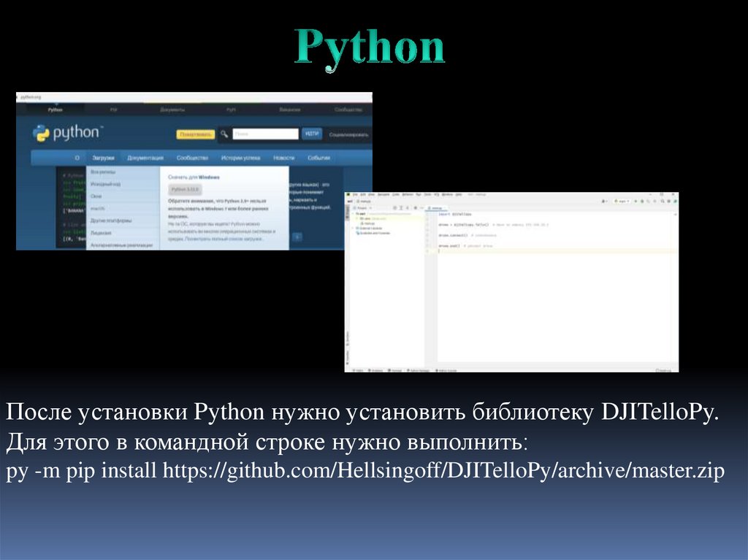Open the Edit menu in PyCharm
This screenshot has width=748, height=560.
point(363,195)
